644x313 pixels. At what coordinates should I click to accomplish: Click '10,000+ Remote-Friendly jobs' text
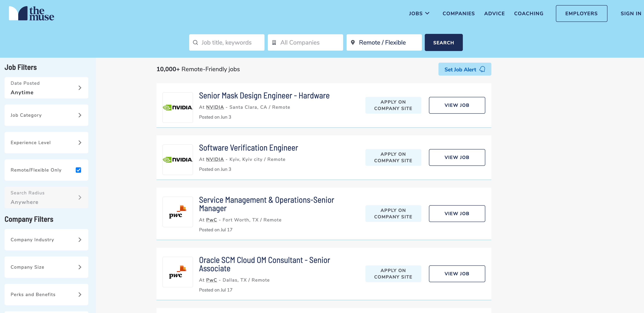coord(198,69)
